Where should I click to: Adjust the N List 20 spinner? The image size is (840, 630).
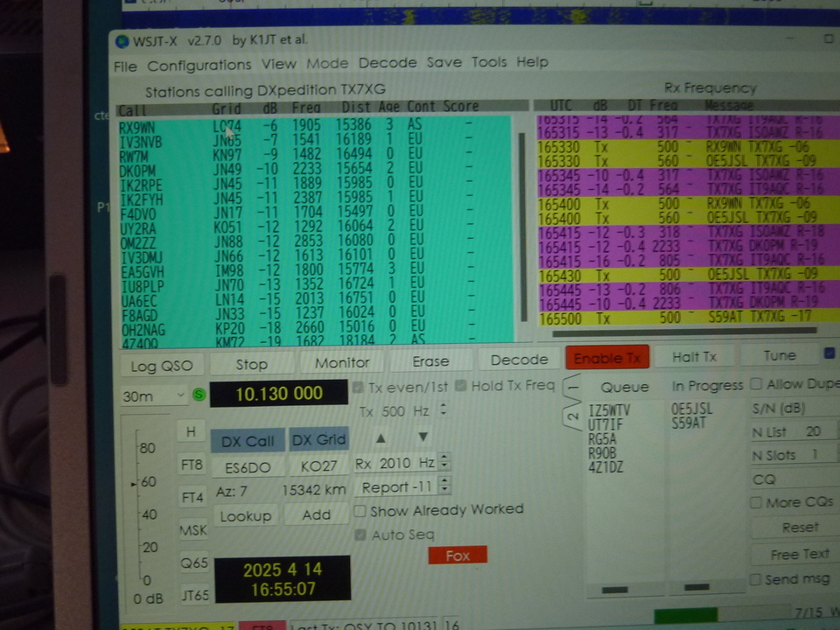coord(795,431)
